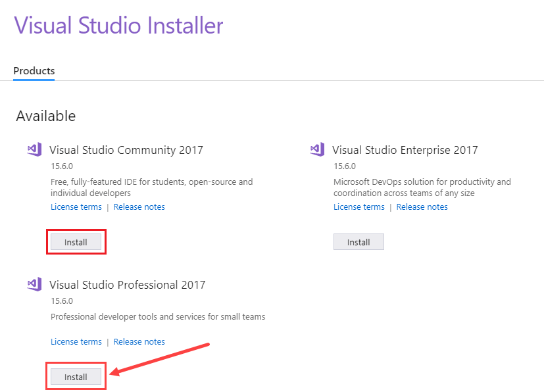Install Visual Studio Community 2017
544x392 pixels.
point(76,242)
